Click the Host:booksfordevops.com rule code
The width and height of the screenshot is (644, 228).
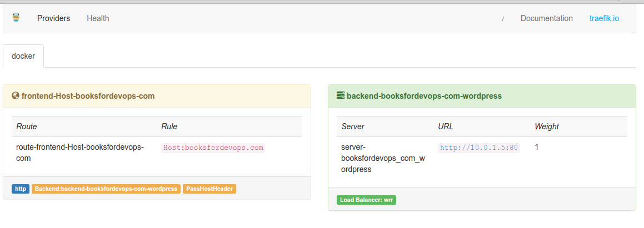coord(213,148)
